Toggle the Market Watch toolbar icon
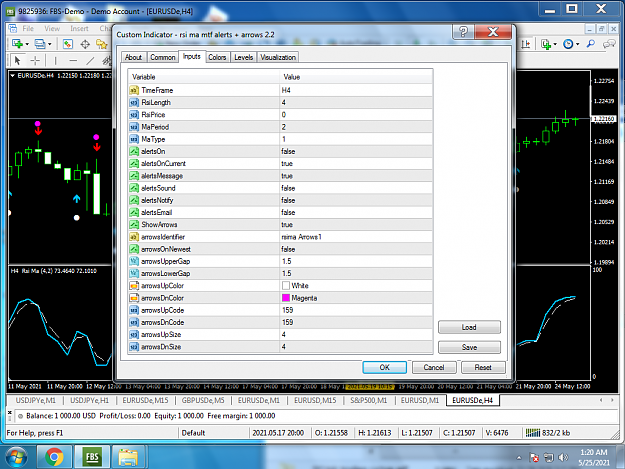Image resolution: width=625 pixels, height=469 pixels. coord(68,44)
